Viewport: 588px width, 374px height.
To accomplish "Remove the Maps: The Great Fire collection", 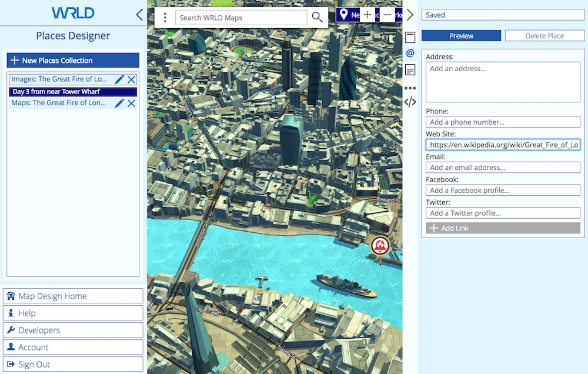I will pyautogui.click(x=131, y=103).
